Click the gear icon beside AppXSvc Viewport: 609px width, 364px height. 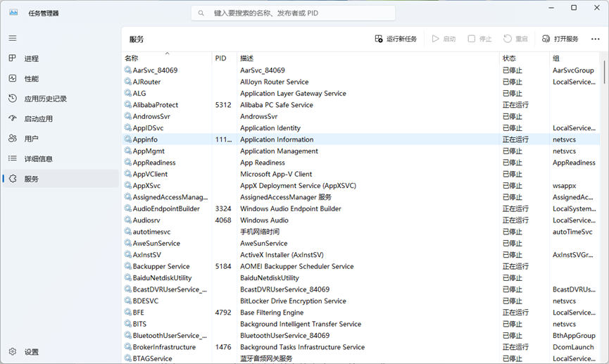(127, 185)
